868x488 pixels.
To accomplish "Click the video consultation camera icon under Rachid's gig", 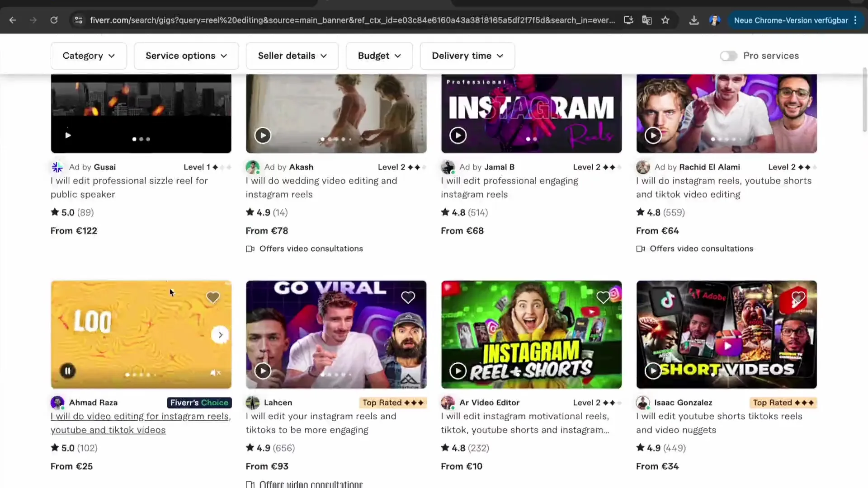I will tap(641, 249).
